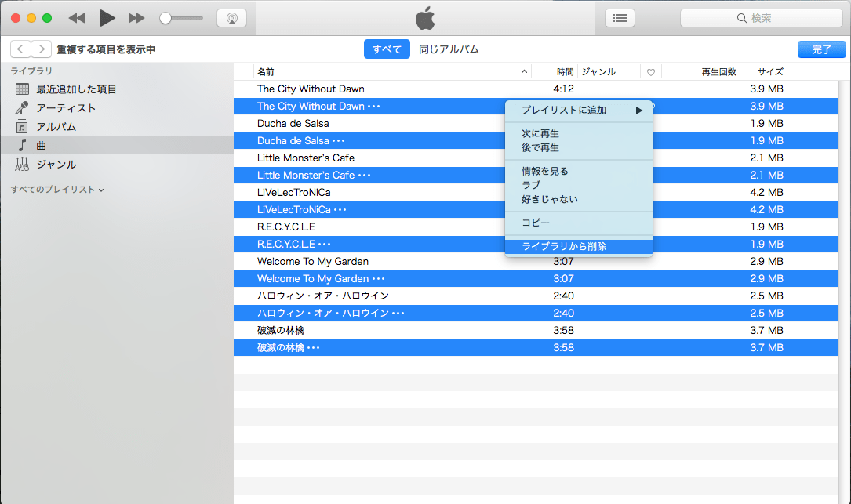
Task: Sort by the 再生回数 column header
Action: 701,71
